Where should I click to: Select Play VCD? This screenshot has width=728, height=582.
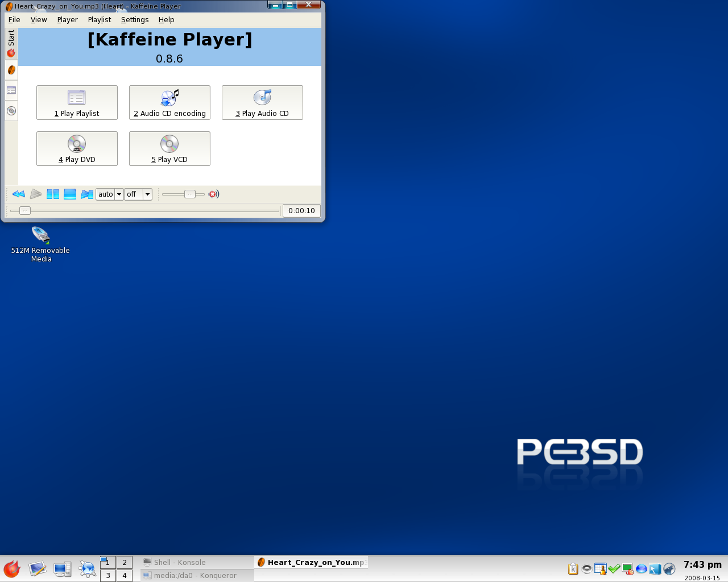(169, 148)
